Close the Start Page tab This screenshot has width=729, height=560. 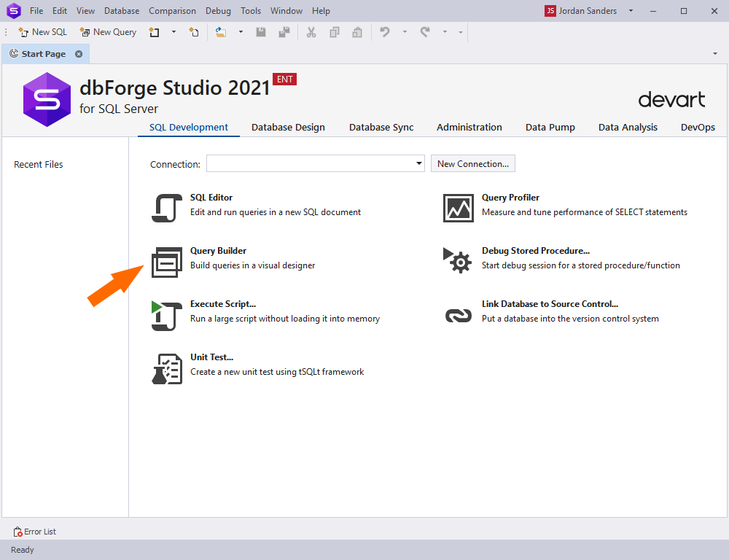(79, 54)
